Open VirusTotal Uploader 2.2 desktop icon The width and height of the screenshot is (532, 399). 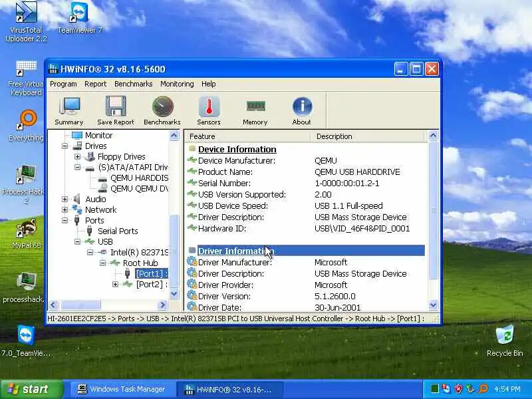click(x=26, y=22)
